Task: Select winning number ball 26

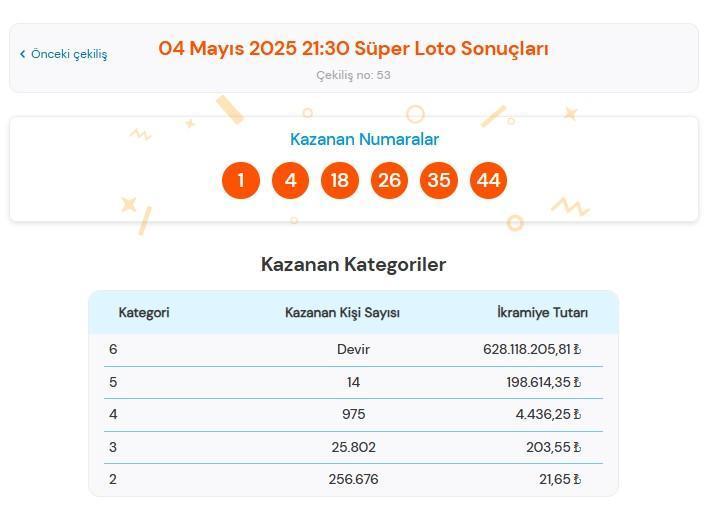Action: pos(389,180)
